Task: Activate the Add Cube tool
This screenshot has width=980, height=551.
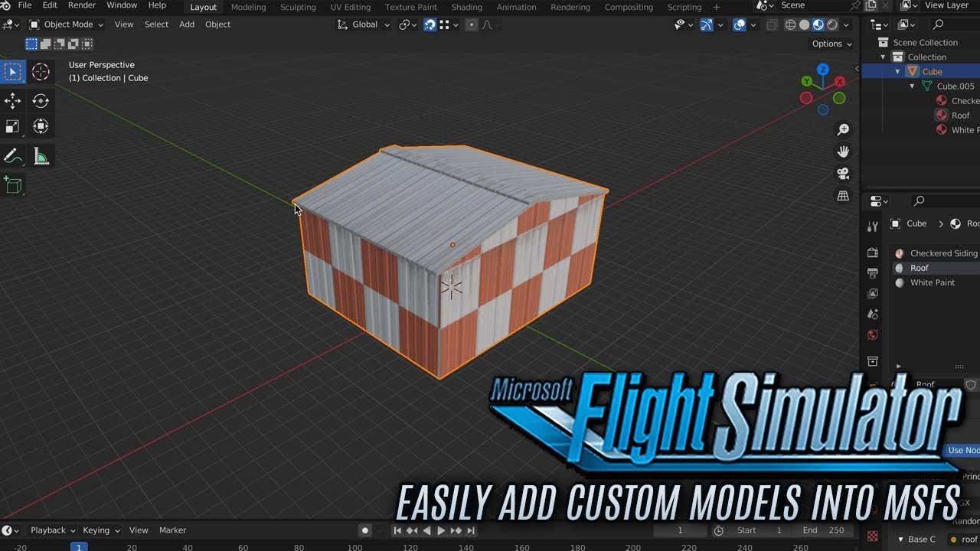Action: click(12, 184)
